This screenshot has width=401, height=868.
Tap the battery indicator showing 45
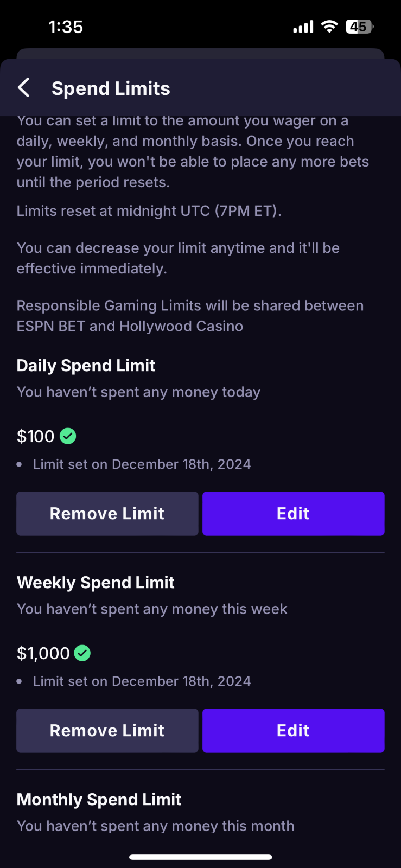tap(359, 27)
